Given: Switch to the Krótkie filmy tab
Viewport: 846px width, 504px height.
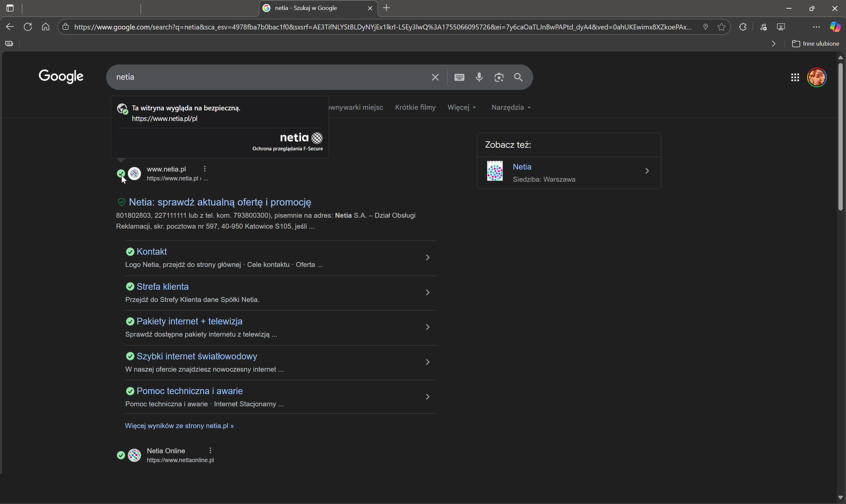Looking at the screenshot, I should [415, 107].
